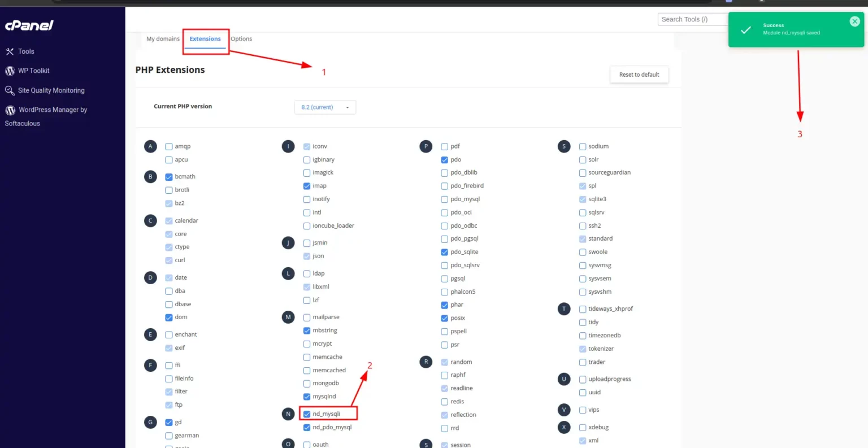
Task: Enable the xdebug extension
Action: click(x=583, y=427)
